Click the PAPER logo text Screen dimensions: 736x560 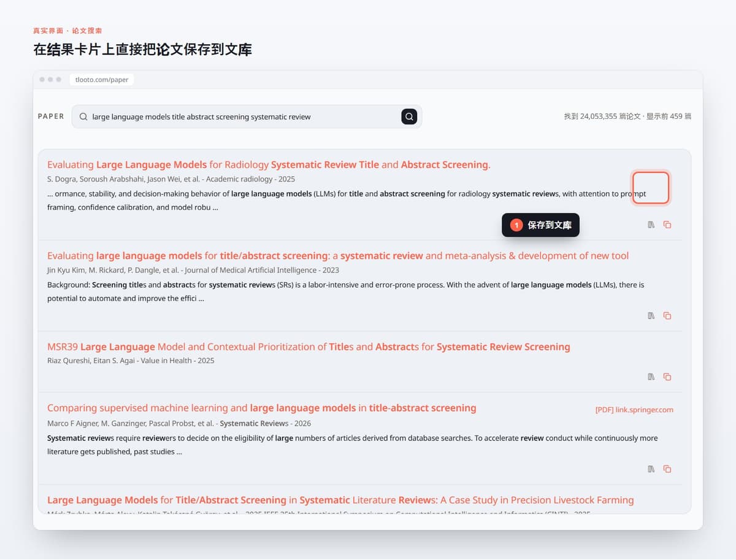tap(51, 117)
